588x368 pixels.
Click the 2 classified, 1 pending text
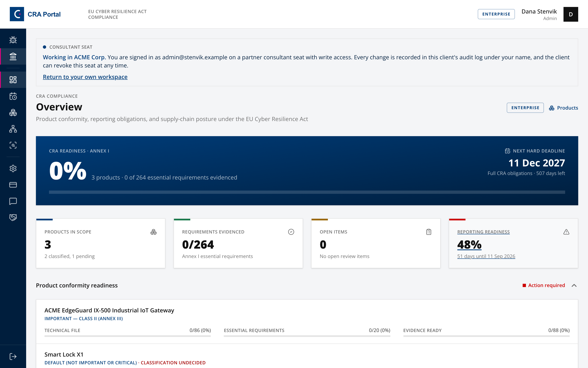tap(69, 256)
